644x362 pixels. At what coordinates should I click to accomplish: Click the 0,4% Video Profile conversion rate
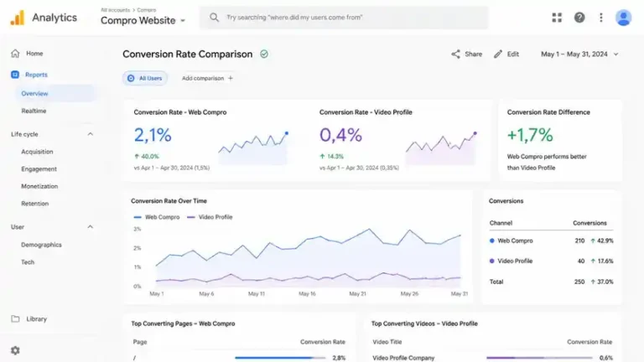[x=340, y=135]
